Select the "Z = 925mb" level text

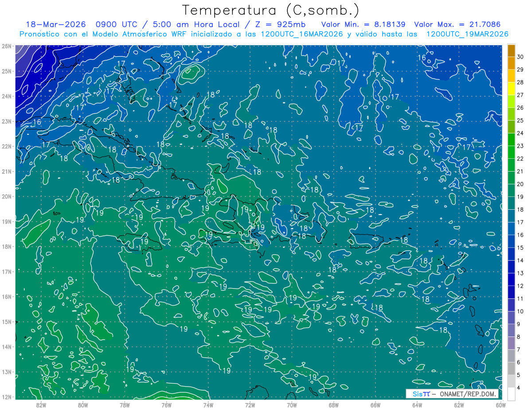tap(281, 24)
